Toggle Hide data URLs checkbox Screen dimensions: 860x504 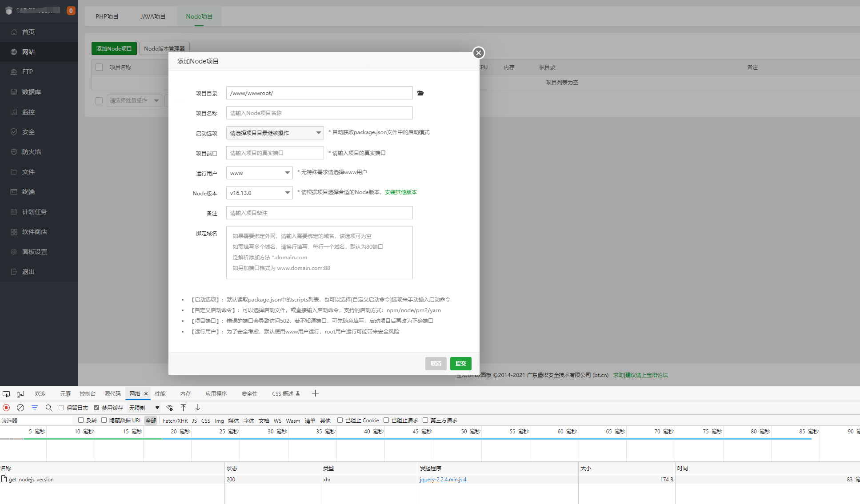click(104, 420)
